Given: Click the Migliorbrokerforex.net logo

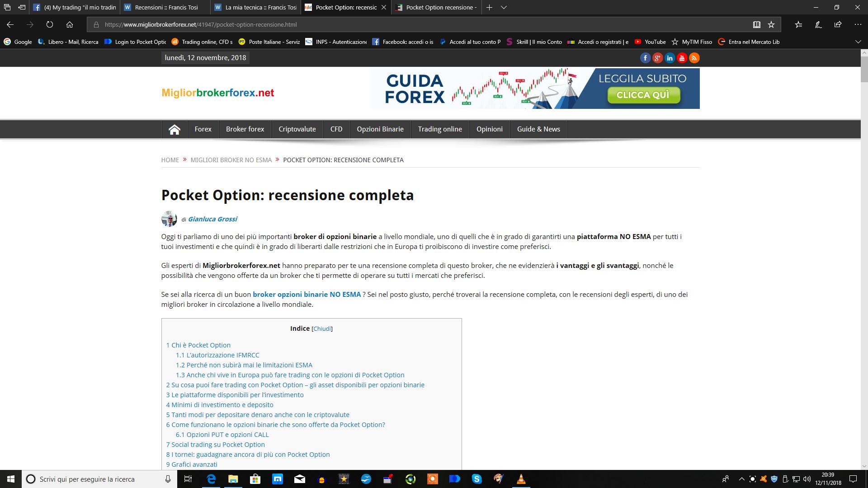Looking at the screenshot, I should coord(218,93).
